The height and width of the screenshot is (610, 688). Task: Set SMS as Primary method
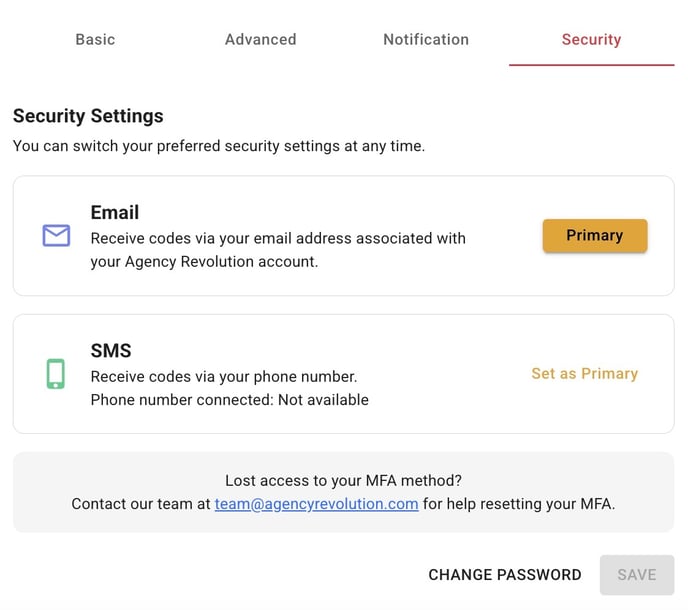pos(584,373)
